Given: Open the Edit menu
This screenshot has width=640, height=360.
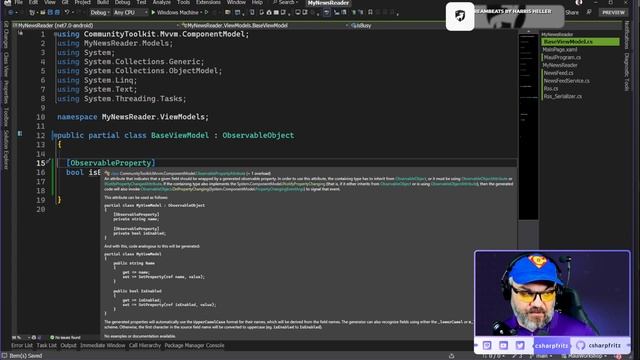Looking at the screenshot, I should (x=33, y=2).
